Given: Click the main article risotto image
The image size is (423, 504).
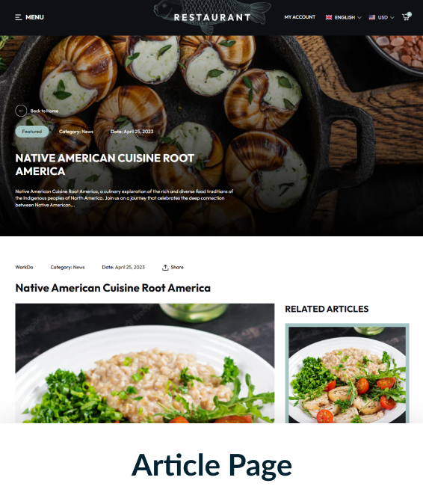Looking at the screenshot, I should pos(145,363).
